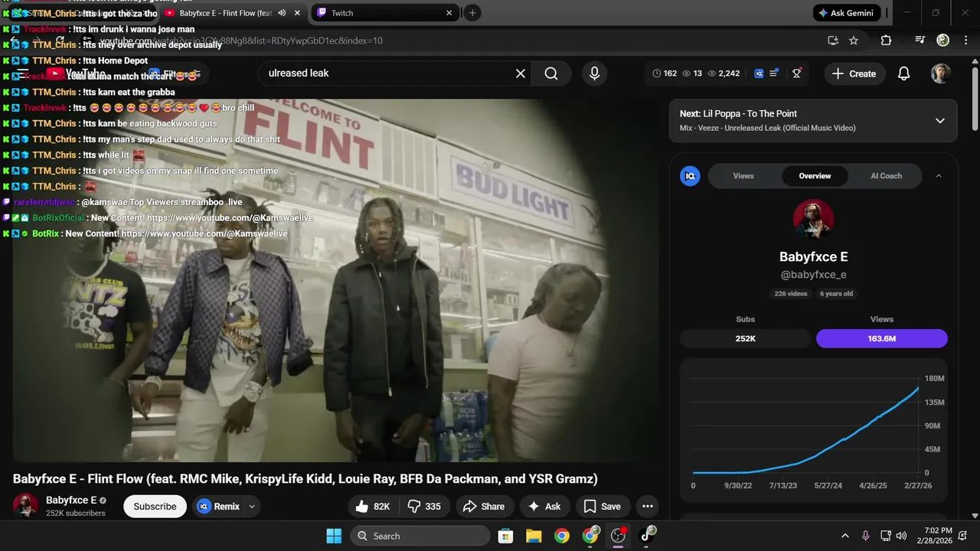
Task: Open the Chrome profile avatar
Action: click(942, 41)
